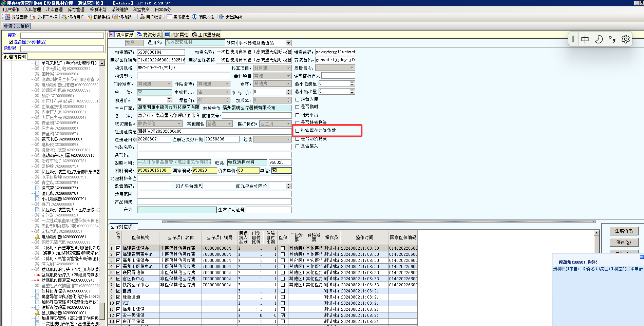
Task: Click the 切换部门 toolbar icon
Action: [x=115, y=17]
